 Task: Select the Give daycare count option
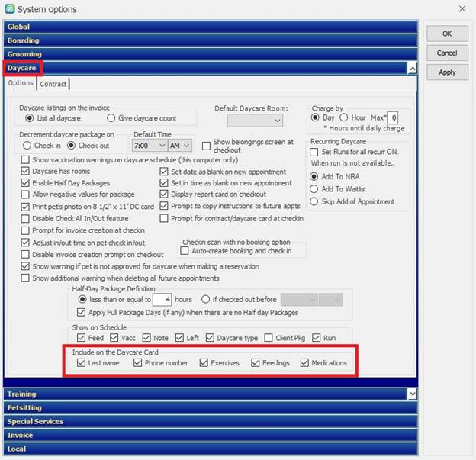click(x=111, y=119)
